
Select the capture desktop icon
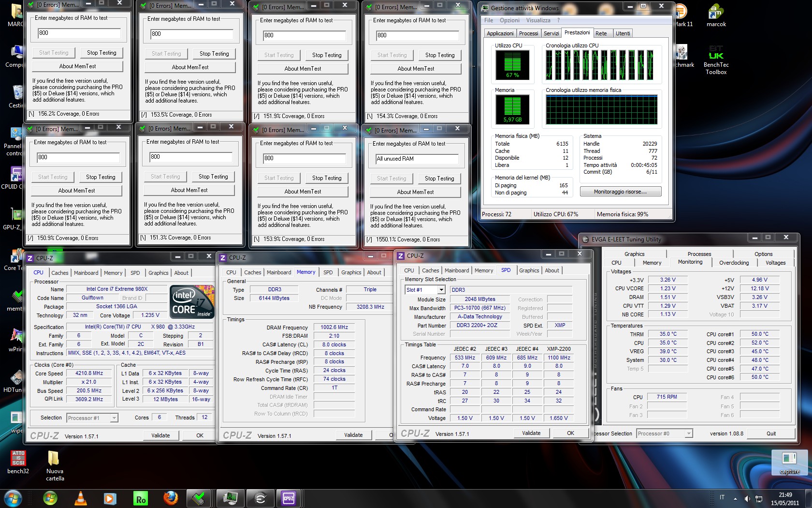(789, 463)
